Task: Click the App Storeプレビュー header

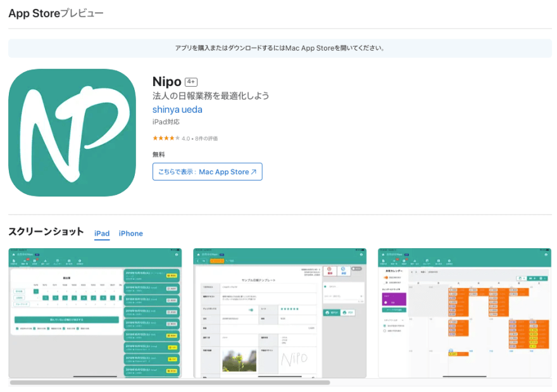Action: [x=56, y=13]
